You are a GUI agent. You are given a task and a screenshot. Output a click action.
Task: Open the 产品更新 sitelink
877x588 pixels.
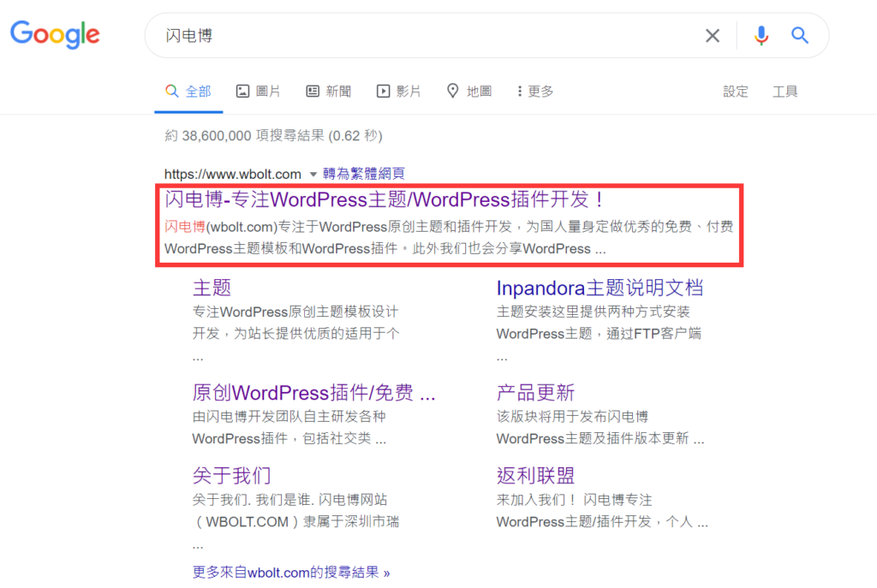(535, 392)
